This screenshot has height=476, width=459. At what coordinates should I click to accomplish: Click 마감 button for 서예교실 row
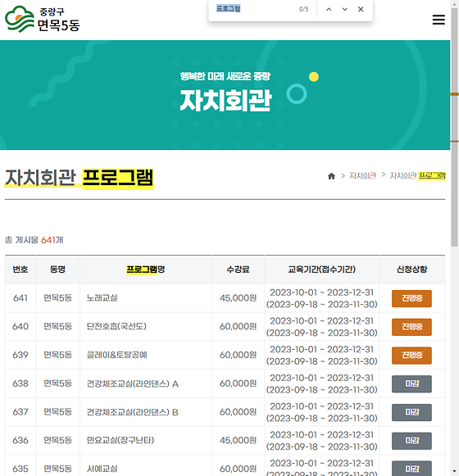[x=411, y=469]
